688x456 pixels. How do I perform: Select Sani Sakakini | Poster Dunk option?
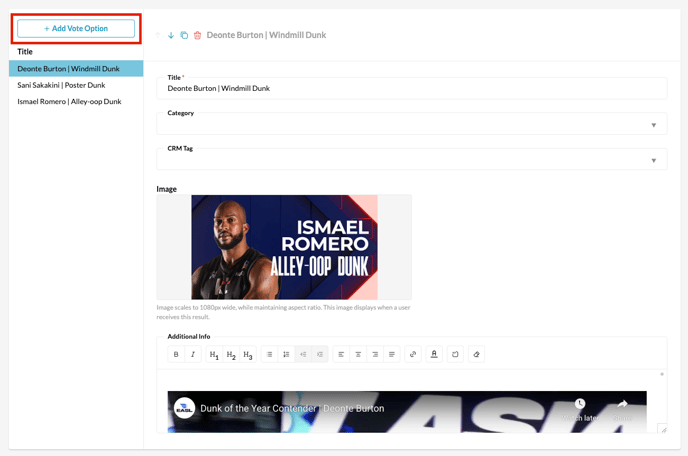(x=61, y=85)
